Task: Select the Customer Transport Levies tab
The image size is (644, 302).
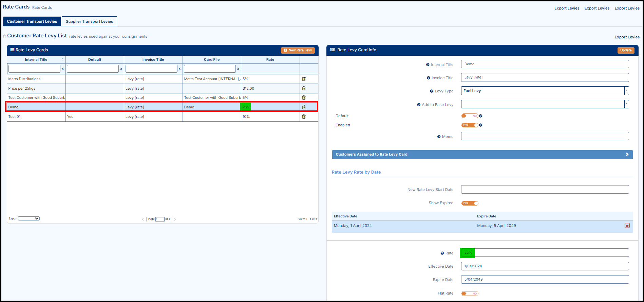Action: (x=32, y=21)
